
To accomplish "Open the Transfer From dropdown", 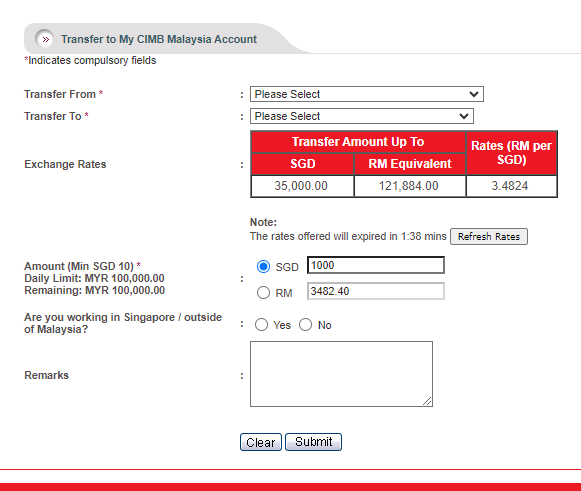I will (367, 94).
